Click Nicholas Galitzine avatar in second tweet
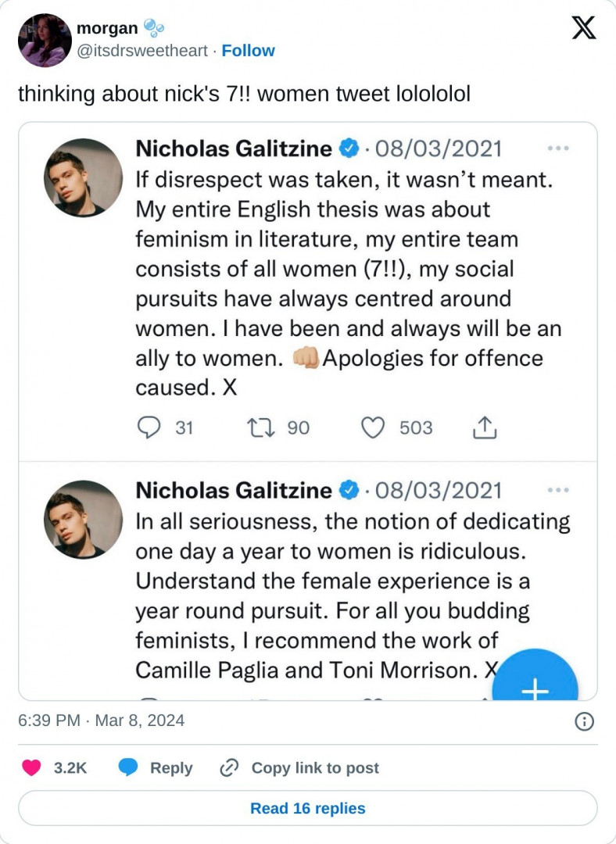 83,520
